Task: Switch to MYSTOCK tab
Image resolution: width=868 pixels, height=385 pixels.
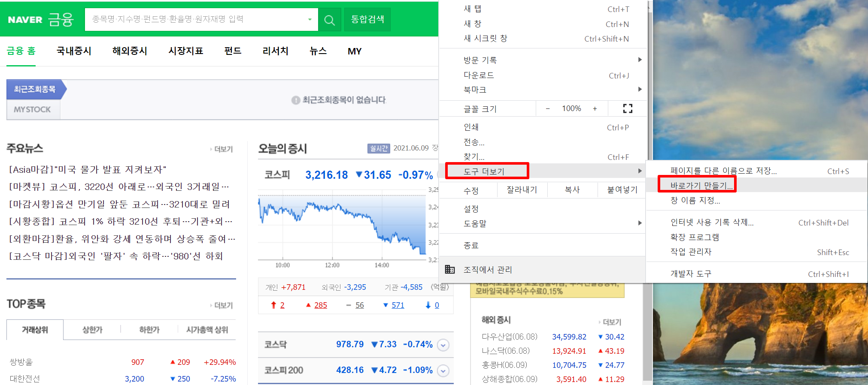Action: pos(33,109)
